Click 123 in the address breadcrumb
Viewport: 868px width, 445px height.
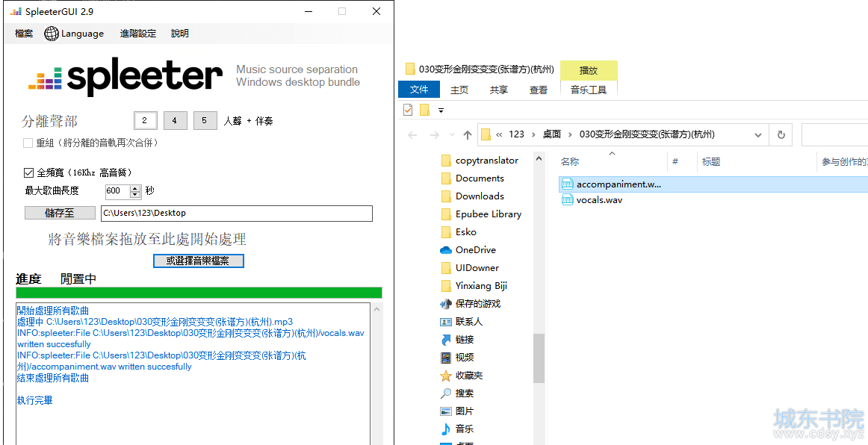coord(516,134)
